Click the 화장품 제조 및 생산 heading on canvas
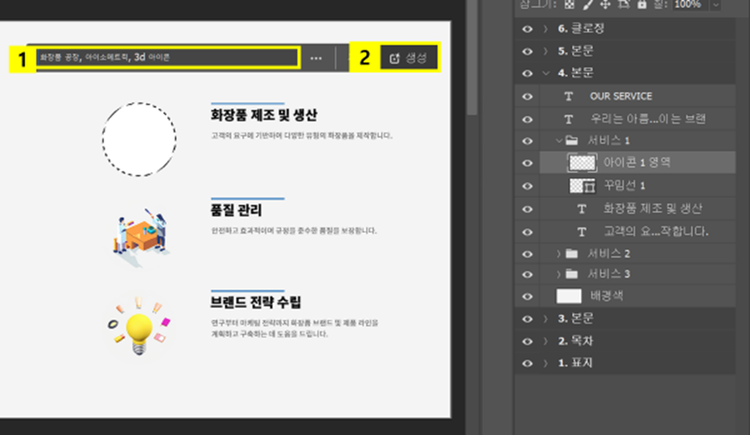 pos(264,115)
